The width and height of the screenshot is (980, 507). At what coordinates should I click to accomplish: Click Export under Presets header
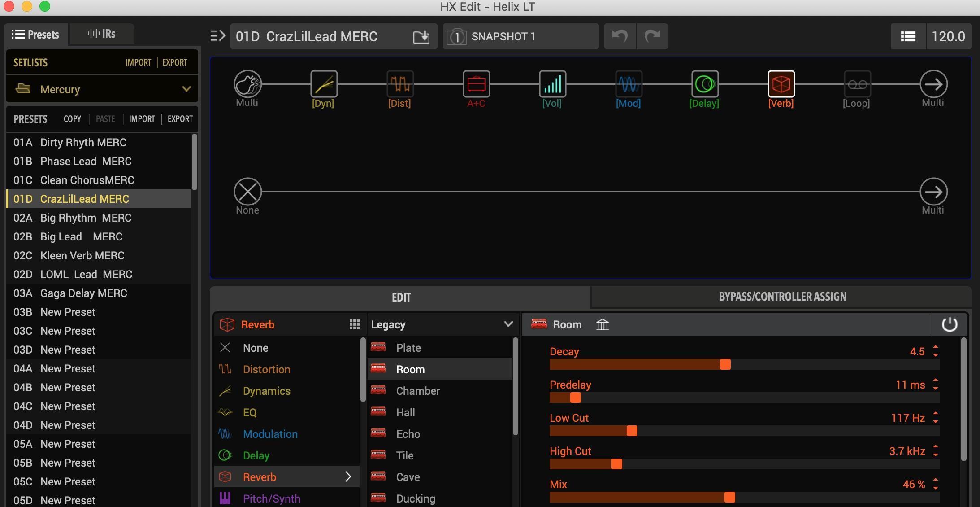tap(180, 119)
